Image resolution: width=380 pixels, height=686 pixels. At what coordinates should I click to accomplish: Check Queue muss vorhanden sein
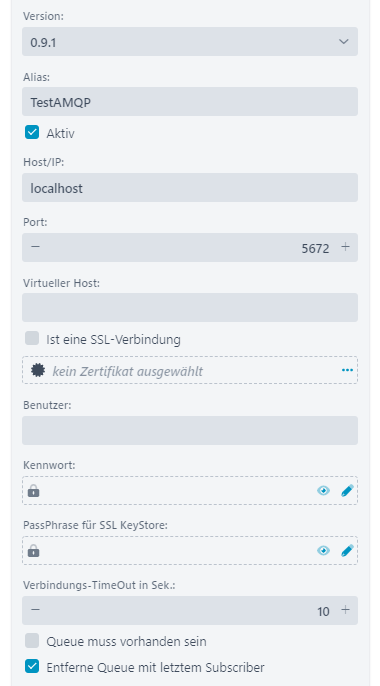click(x=32, y=640)
